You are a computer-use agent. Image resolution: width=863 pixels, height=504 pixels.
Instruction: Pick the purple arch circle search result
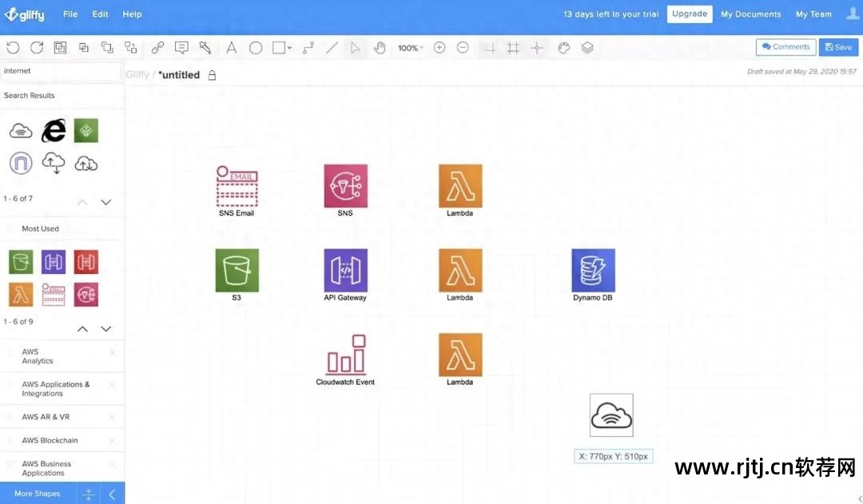click(21, 164)
